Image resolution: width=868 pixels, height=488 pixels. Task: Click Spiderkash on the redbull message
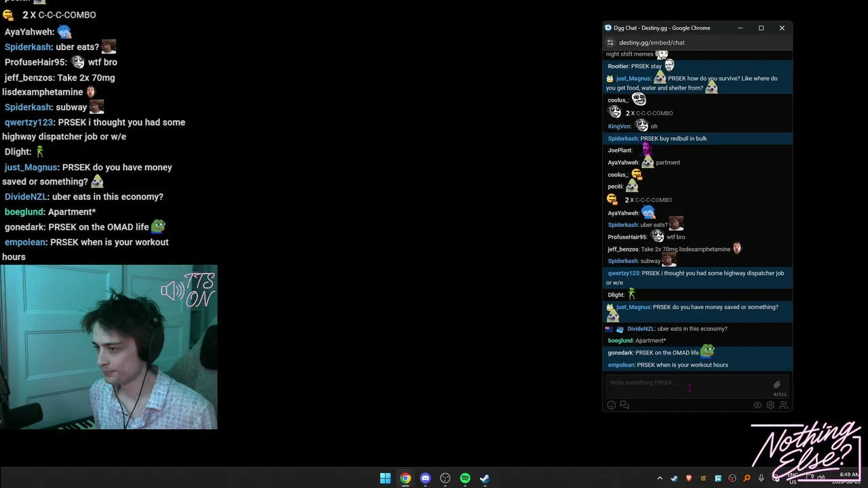click(623, 138)
